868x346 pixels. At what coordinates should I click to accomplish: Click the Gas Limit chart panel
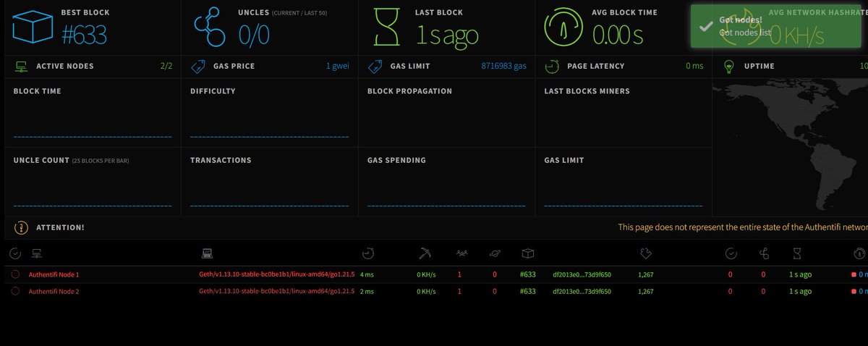pyautogui.click(x=624, y=182)
